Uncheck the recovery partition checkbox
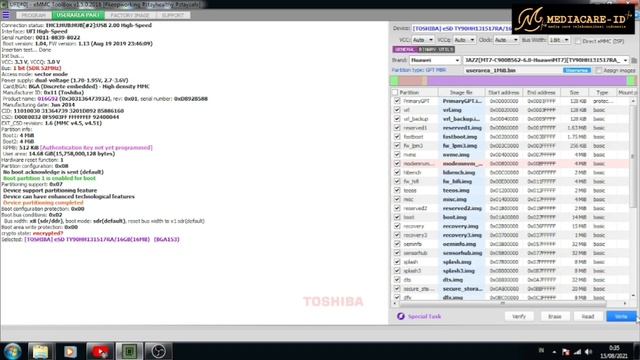This screenshot has height=360, width=640. pos(397,226)
